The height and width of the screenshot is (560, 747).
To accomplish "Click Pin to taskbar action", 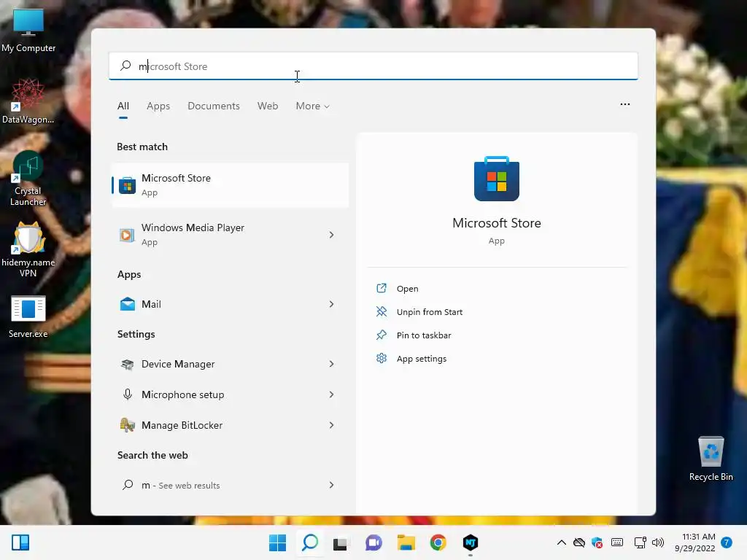I will point(424,335).
